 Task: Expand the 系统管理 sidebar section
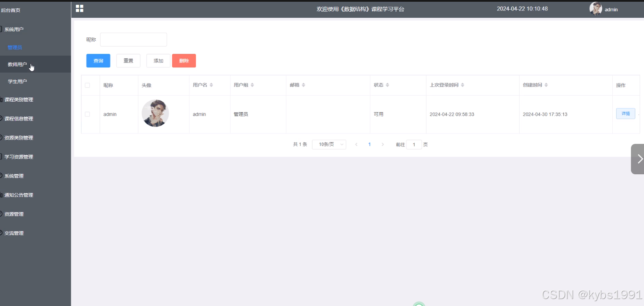35,176
